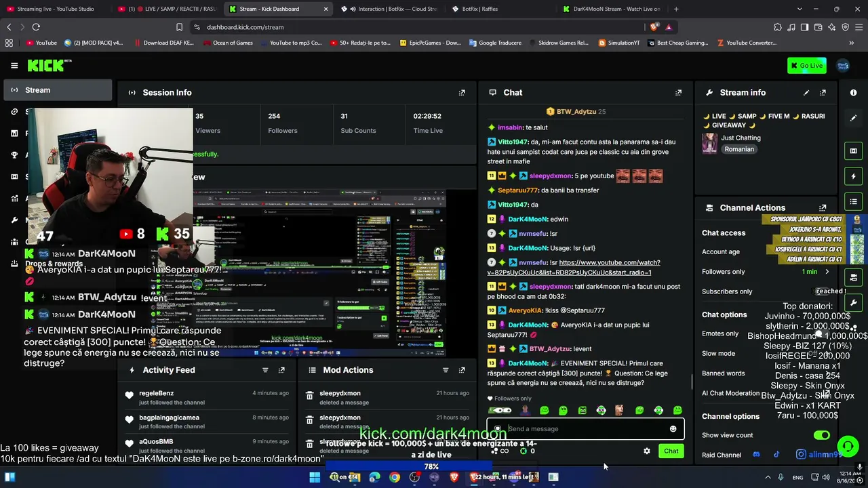Switch to the Interaction | BotRix tab

coord(390,9)
